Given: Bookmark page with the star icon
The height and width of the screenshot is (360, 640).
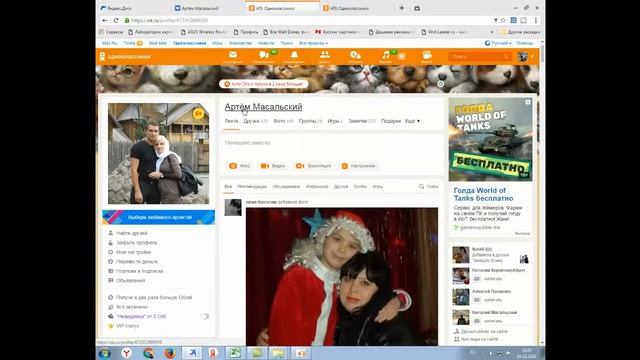Looking at the screenshot, I should click(x=503, y=20).
